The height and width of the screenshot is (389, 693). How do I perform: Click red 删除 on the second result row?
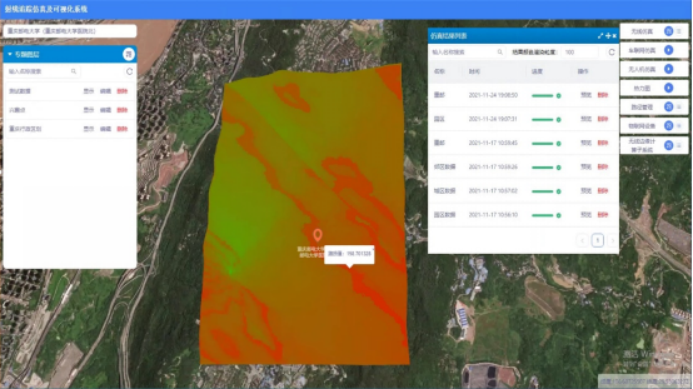point(603,119)
